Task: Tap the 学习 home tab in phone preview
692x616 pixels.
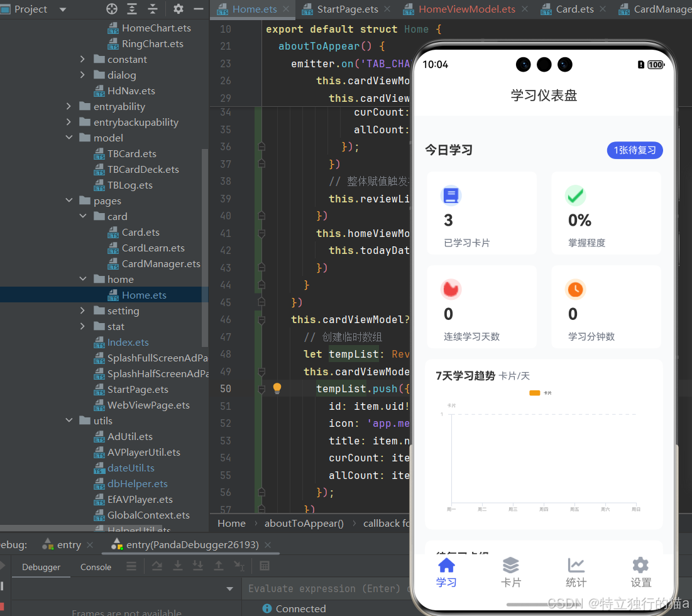Action: [446, 573]
